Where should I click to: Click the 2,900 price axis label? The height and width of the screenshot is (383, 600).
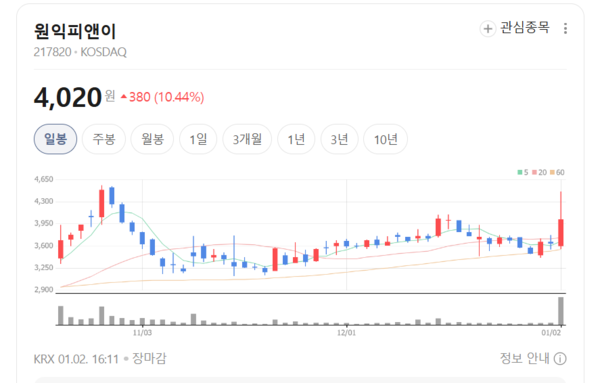[44, 290]
